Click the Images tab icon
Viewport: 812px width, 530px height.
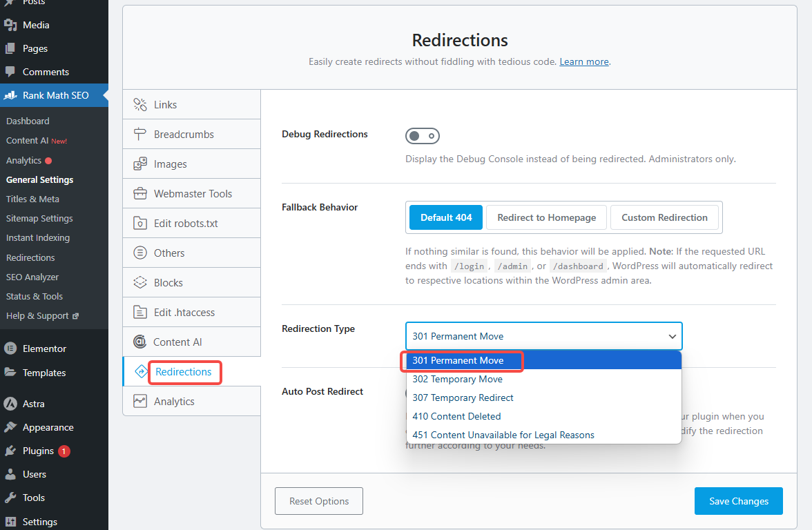click(x=140, y=164)
